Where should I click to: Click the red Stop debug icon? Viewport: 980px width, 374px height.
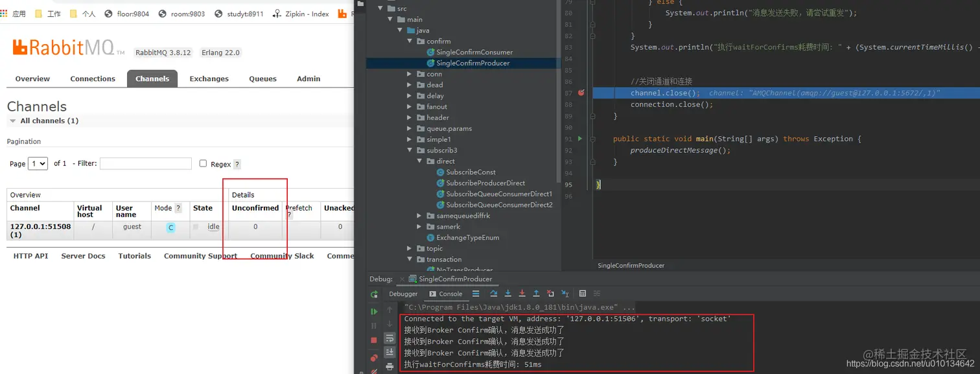(x=373, y=340)
